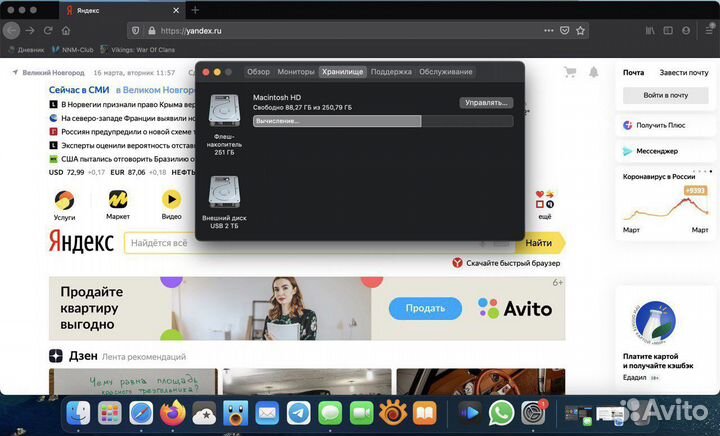
Task: Click the yellow Найти button
Action: (x=539, y=243)
